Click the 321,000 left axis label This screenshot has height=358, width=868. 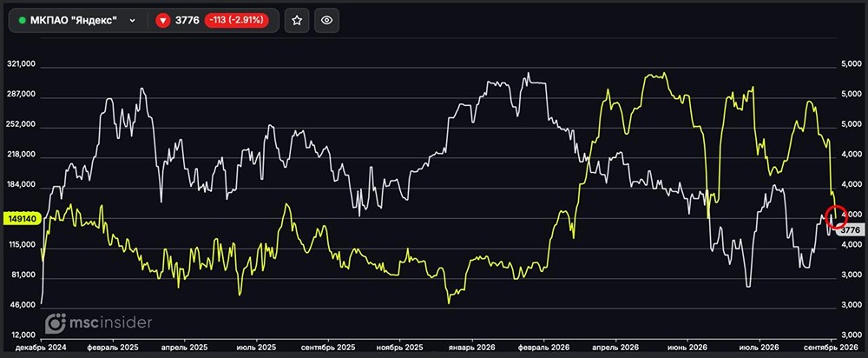coord(22,64)
